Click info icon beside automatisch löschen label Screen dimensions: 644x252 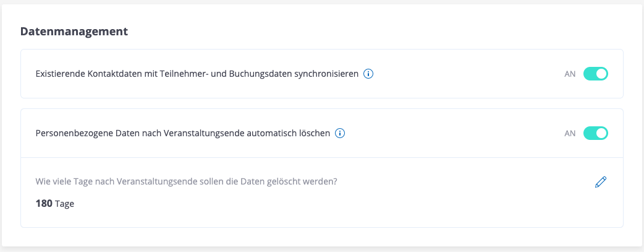click(x=340, y=133)
